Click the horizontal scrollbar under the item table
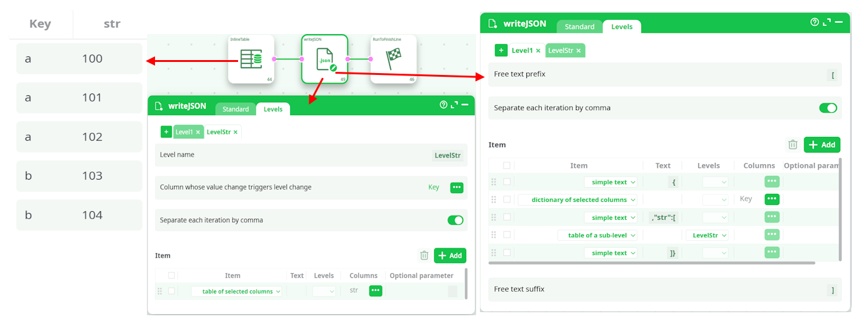Viewport: 868px width, 327px height. pyautogui.click(x=651, y=263)
